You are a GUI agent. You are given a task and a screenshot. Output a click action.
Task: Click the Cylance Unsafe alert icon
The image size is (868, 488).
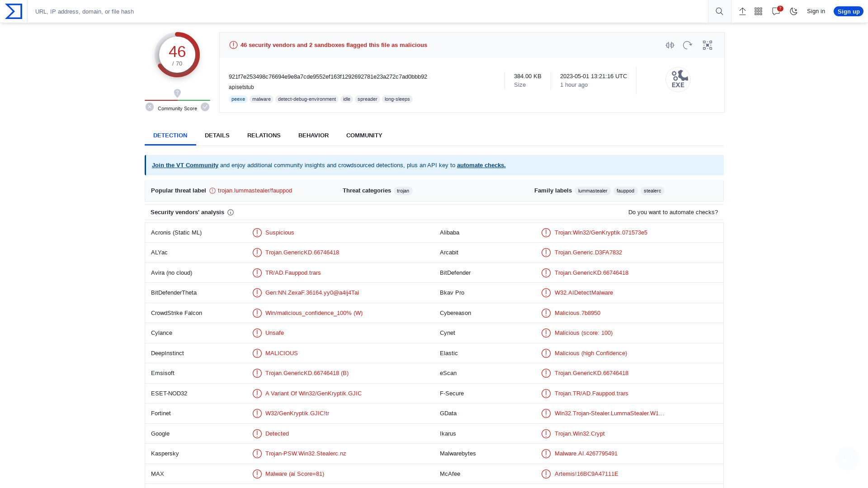[x=257, y=333]
